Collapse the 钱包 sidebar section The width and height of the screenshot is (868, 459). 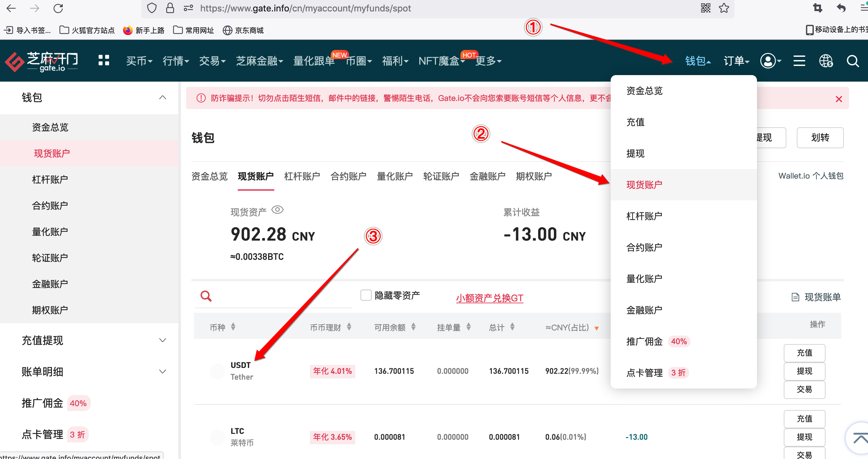[x=162, y=98]
